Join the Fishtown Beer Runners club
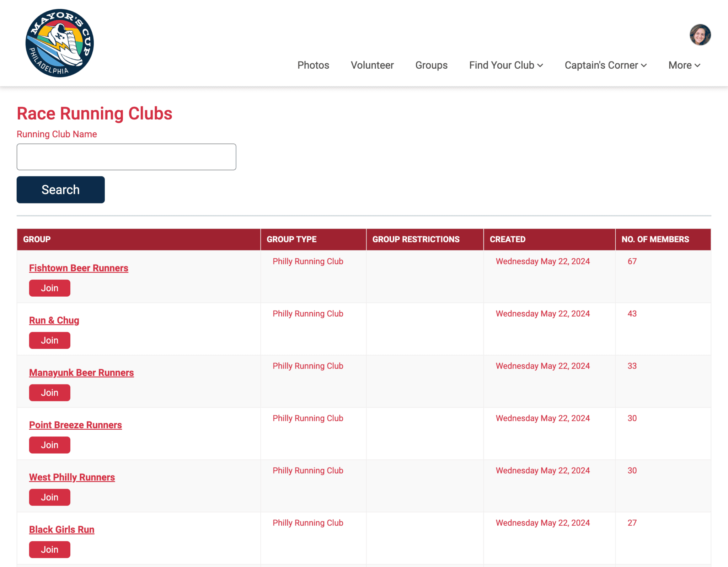Image resolution: width=728 pixels, height=567 pixels. pos(49,288)
